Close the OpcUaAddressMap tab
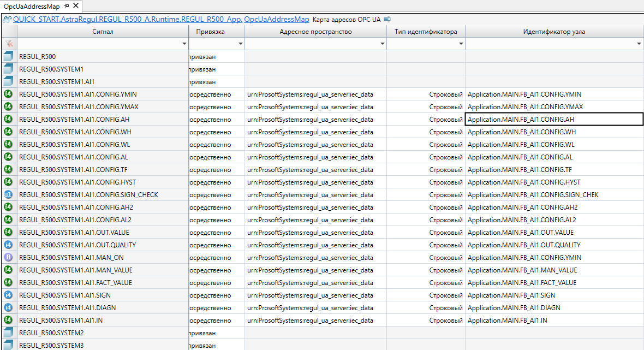The height and width of the screenshot is (350, 644). click(75, 6)
